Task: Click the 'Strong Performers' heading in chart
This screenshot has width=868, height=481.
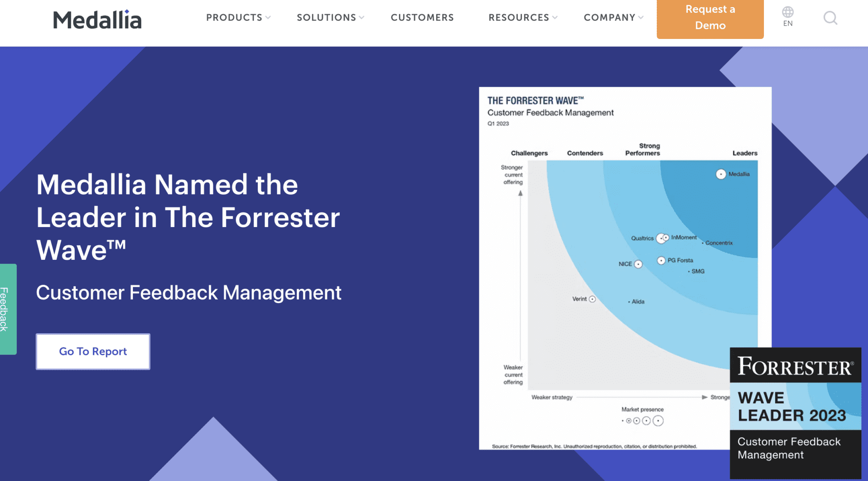Action: [643, 149]
